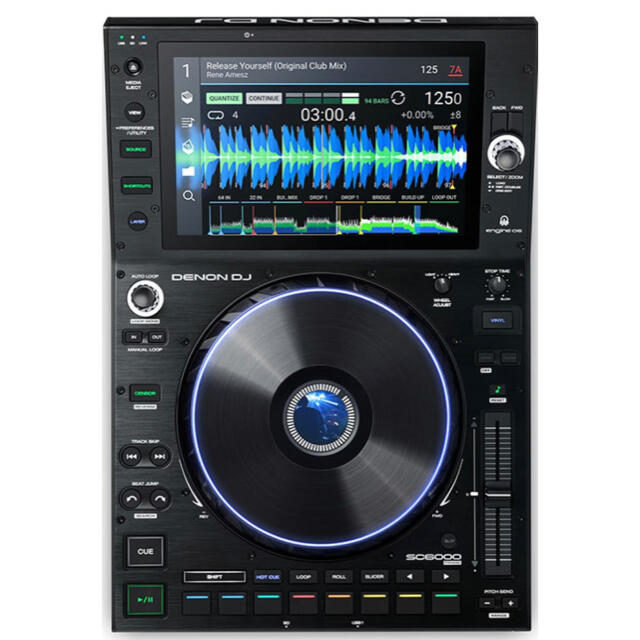Tap the ±8 pitch range value
Image resolution: width=640 pixels, height=640 pixels.
(x=456, y=115)
